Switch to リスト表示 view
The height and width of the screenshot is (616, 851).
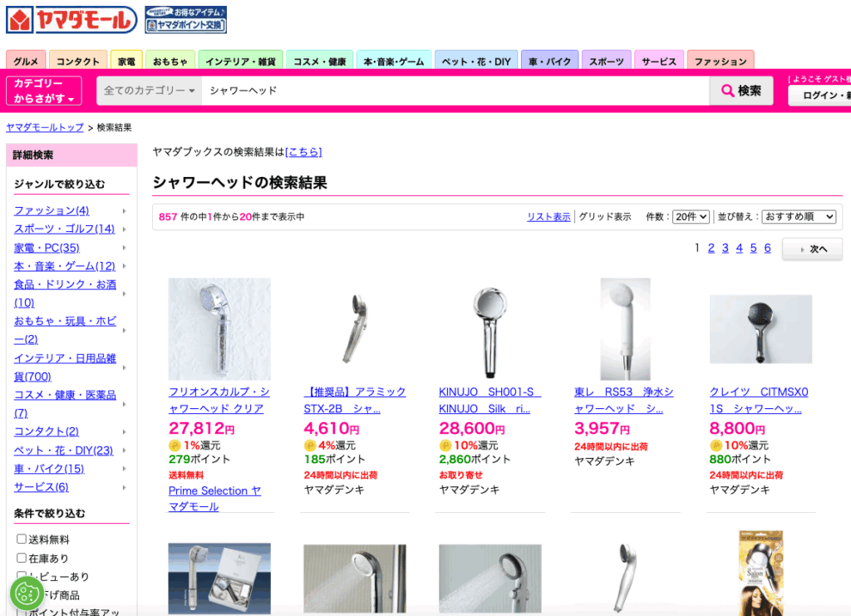(x=548, y=216)
